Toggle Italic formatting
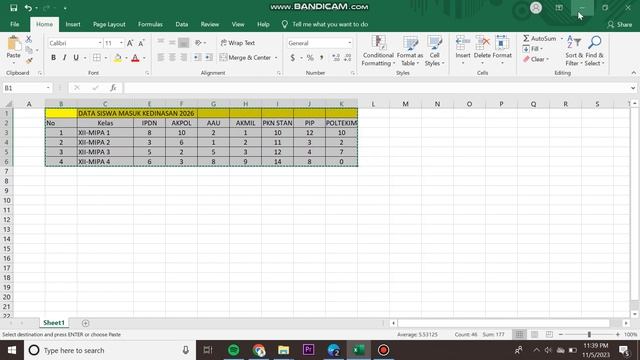The height and width of the screenshot is (360, 640). [x=64, y=58]
